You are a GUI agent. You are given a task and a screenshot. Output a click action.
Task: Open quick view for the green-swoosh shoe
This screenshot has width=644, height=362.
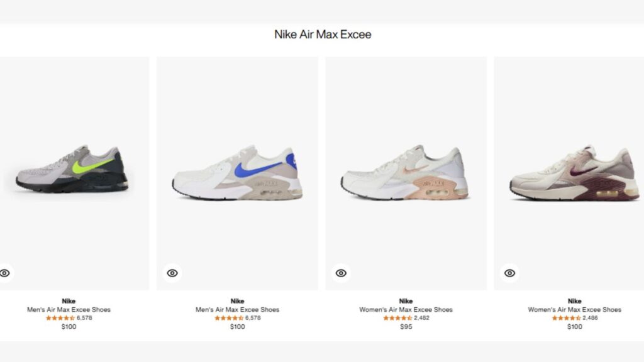5,273
